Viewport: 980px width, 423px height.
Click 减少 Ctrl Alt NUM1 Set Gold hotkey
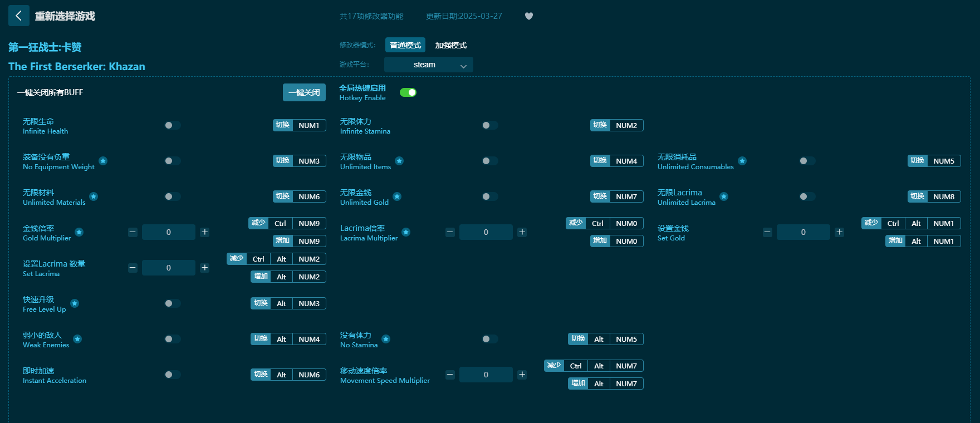click(x=911, y=223)
